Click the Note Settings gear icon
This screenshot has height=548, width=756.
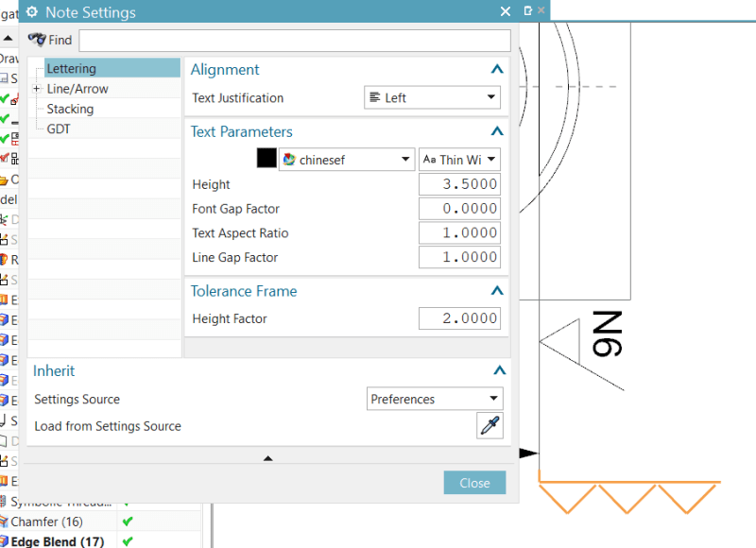pyautogui.click(x=32, y=12)
